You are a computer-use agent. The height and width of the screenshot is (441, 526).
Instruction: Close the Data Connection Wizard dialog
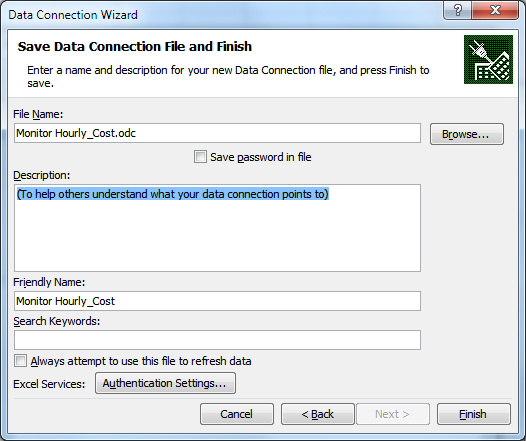(495, 10)
